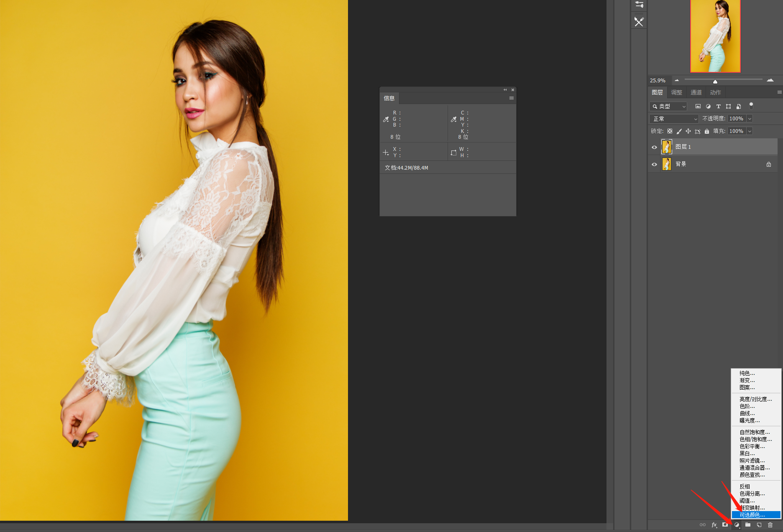Image resolution: width=783 pixels, height=532 pixels.
Task: Expand the 不透明度 opacity dropdown arrow
Action: pyautogui.click(x=750, y=119)
